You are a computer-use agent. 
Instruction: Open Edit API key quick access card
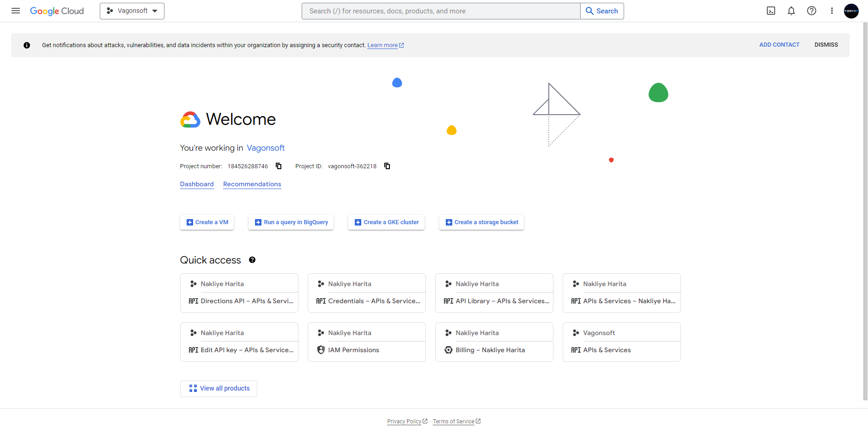[239, 342]
